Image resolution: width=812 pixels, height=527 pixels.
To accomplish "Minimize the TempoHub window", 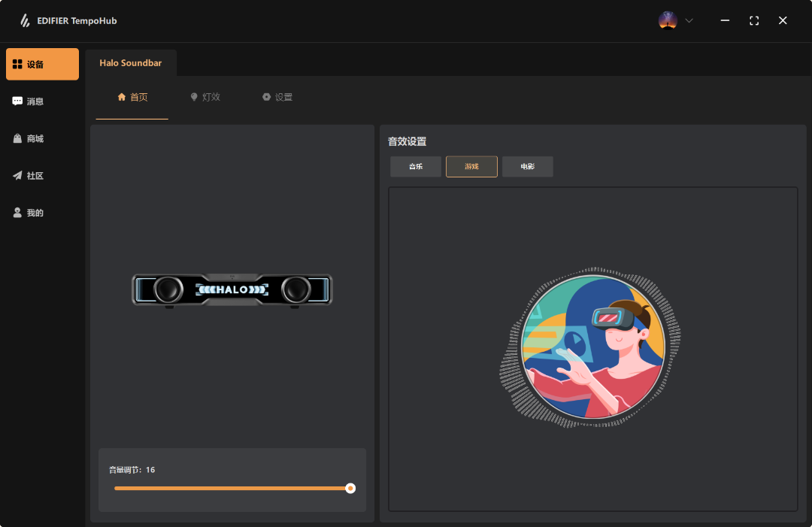I will tap(725, 21).
